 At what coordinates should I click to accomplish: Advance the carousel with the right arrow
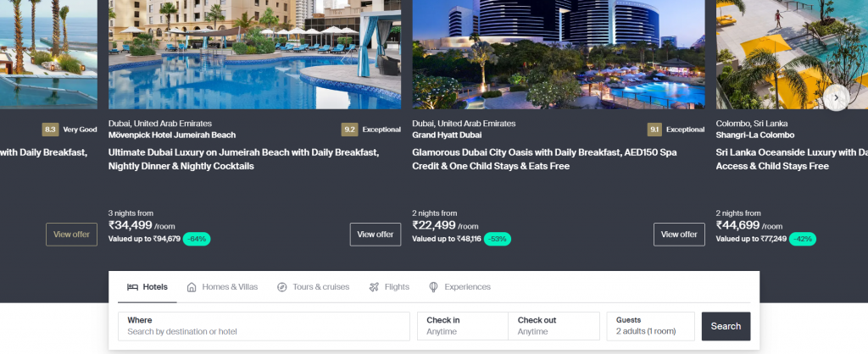tap(836, 98)
